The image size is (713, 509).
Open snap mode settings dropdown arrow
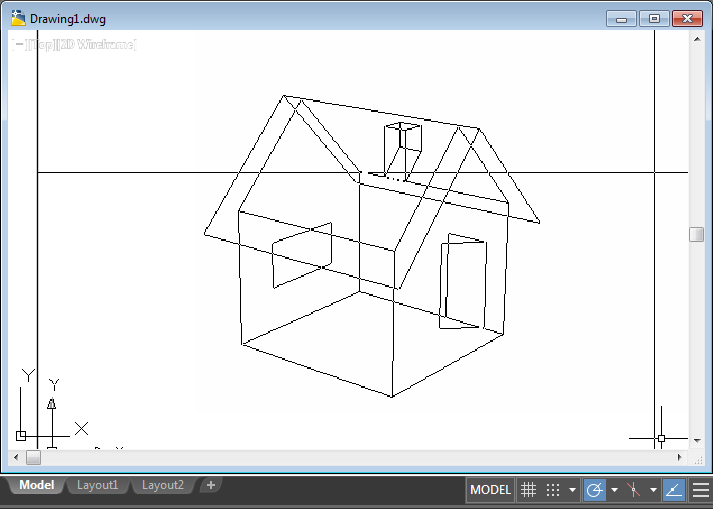(572, 490)
